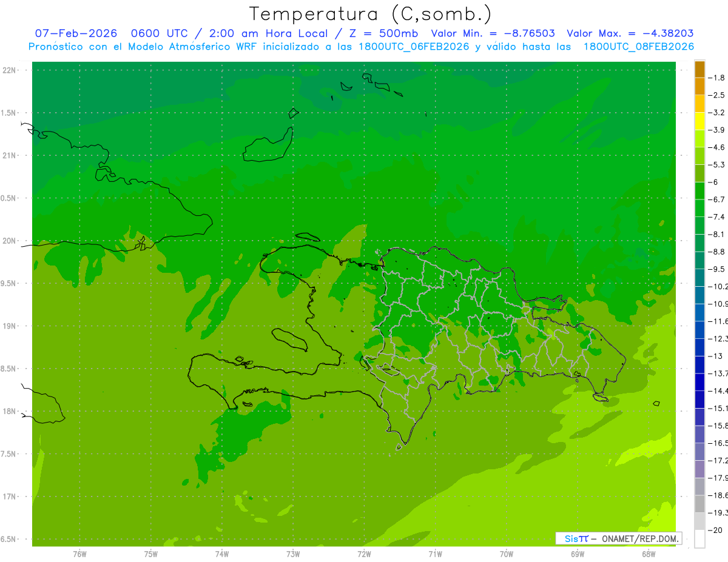Click the '74W' longitude label
Viewport: 728px width, 562px height.
pyautogui.click(x=222, y=554)
